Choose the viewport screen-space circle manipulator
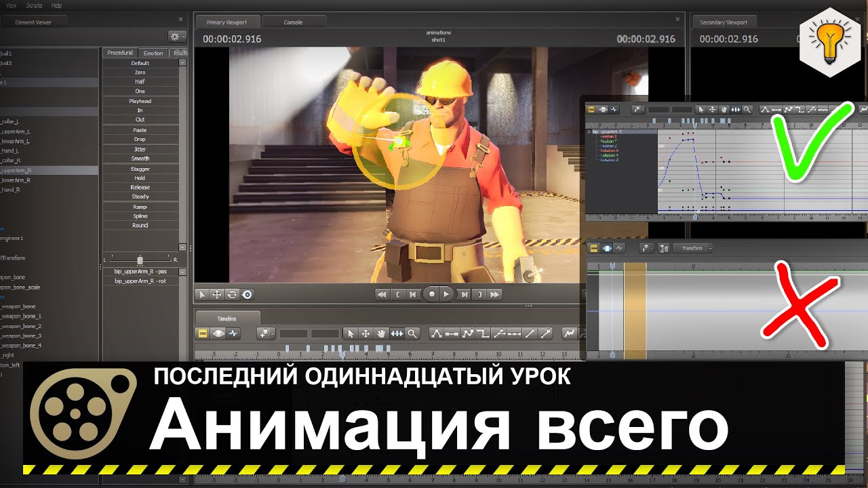 pos(247,294)
